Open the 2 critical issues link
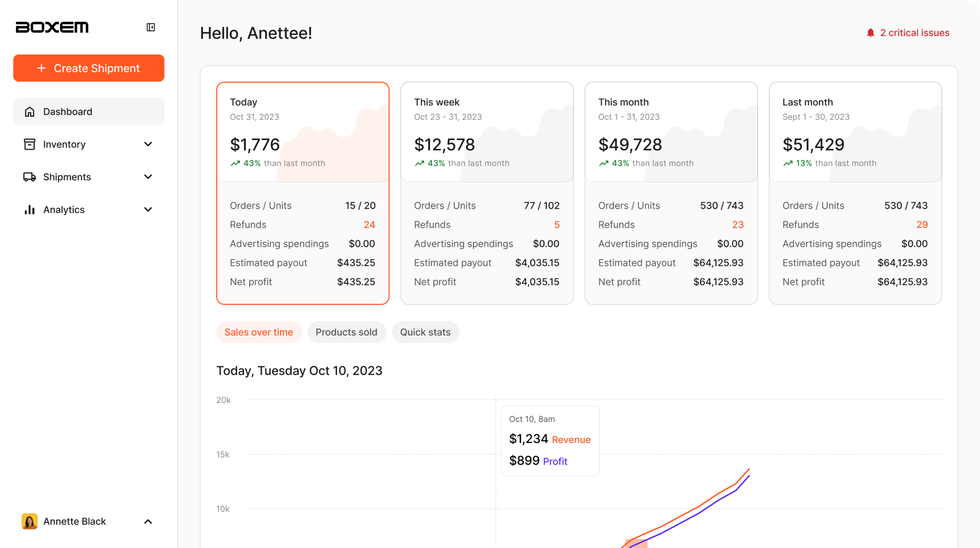This screenshot has height=548, width=980. click(908, 33)
